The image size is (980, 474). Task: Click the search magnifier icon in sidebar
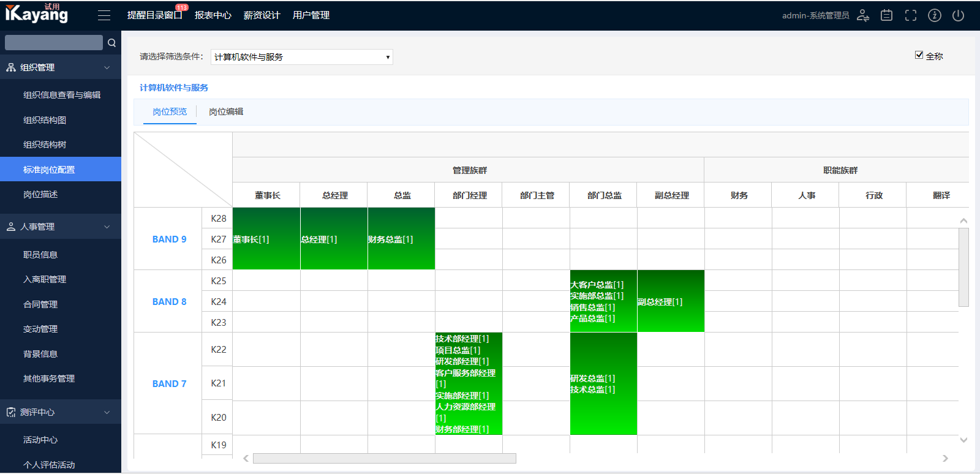click(x=111, y=43)
